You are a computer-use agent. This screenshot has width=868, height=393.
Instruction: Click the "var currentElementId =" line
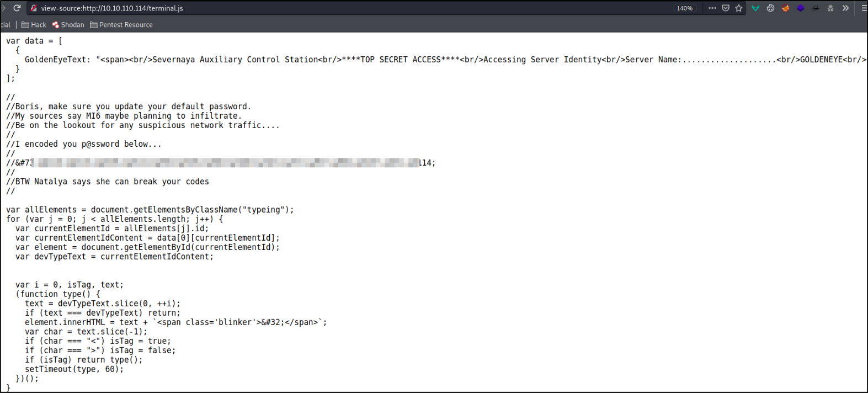pos(112,229)
